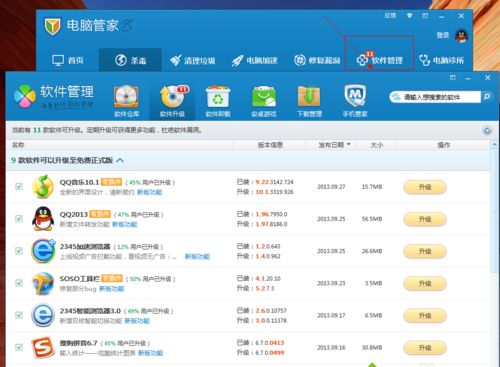Open 软件卸载 recycle bin icon
Viewport: 500px width, 367px height.
pos(218,97)
